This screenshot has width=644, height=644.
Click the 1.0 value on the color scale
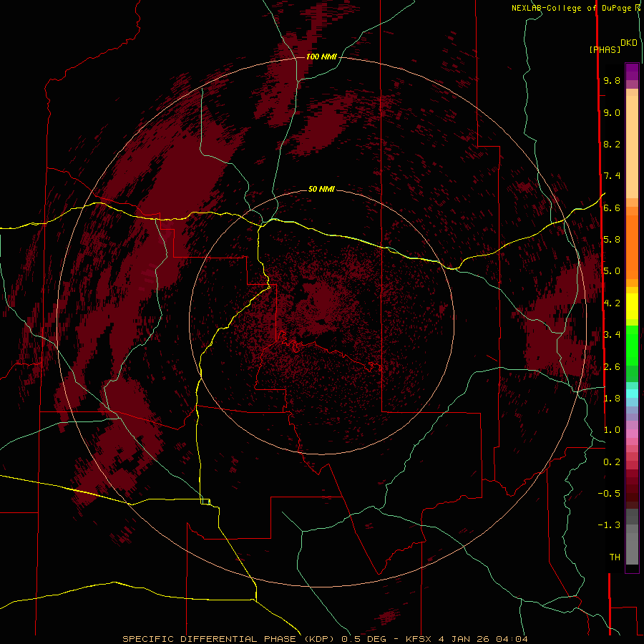point(612,430)
